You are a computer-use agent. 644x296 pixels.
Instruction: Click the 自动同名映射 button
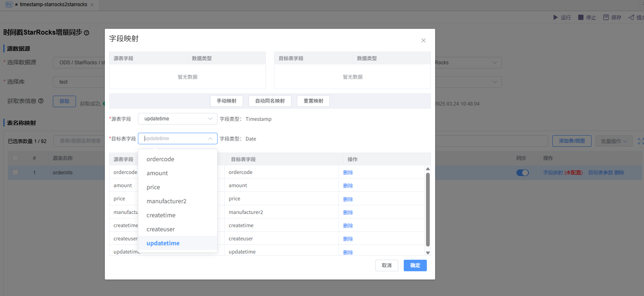[270, 101]
